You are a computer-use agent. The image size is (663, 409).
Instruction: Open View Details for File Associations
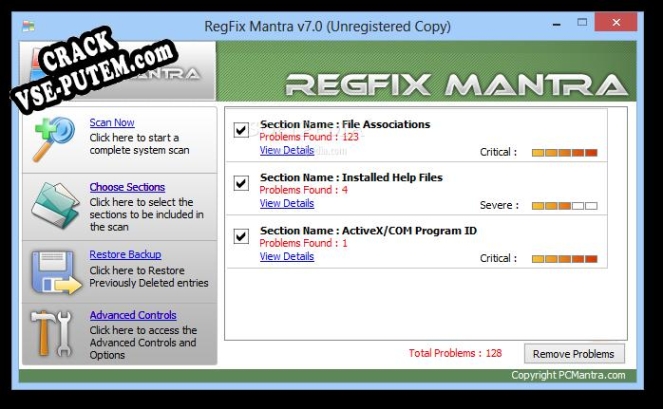click(286, 150)
